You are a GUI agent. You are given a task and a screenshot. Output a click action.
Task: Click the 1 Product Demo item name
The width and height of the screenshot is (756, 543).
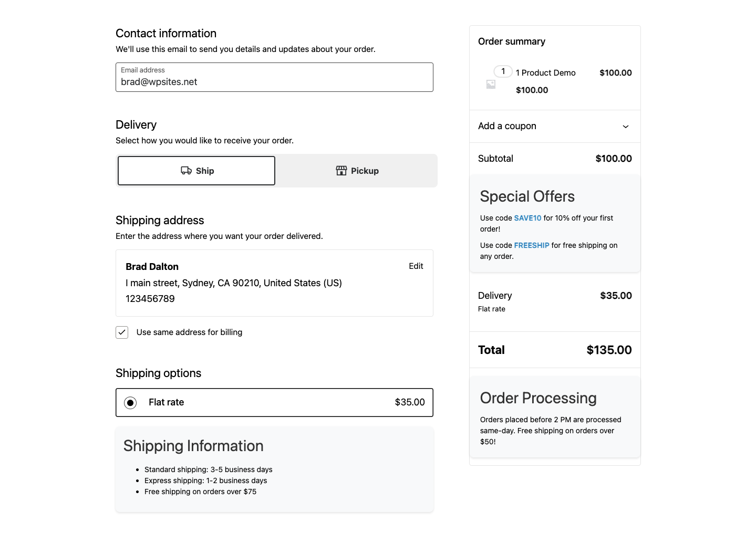point(545,73)
